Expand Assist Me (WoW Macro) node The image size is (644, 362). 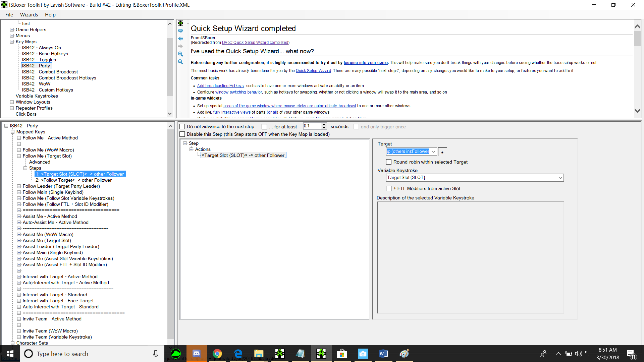point(19,235)
